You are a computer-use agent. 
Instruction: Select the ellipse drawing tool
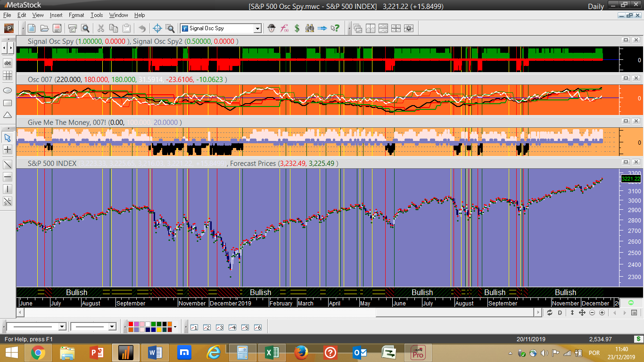(8, 90)
